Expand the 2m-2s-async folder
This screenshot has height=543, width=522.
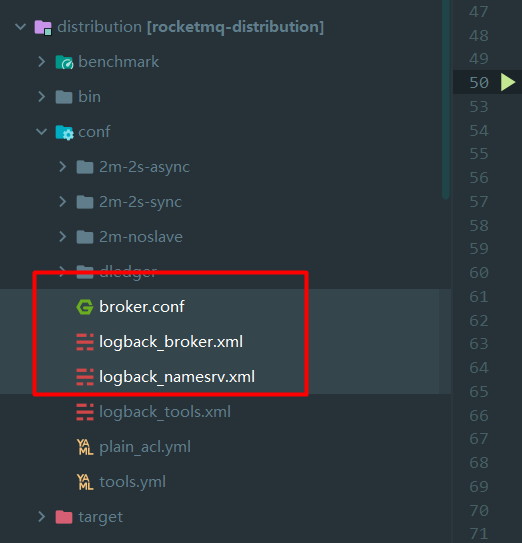tap(63, 167)
